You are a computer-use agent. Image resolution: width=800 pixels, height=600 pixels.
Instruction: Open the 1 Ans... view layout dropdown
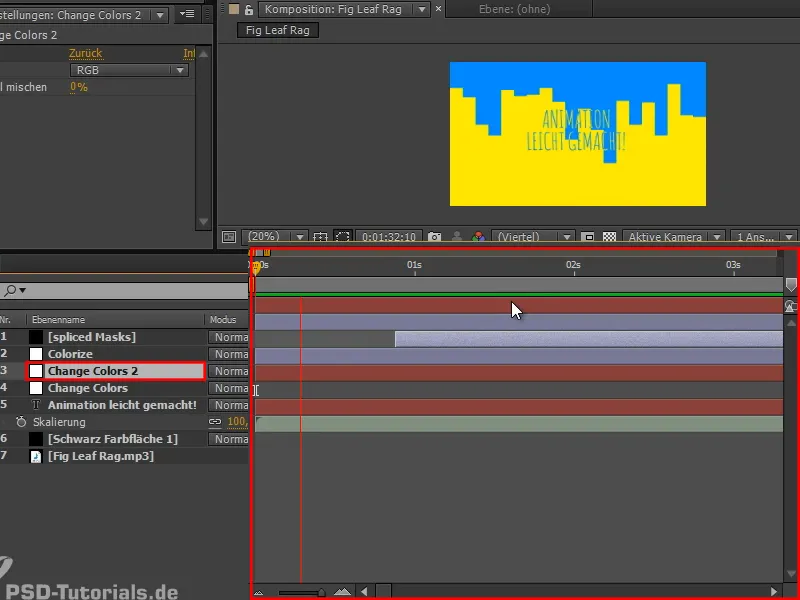tap(763, 237)
